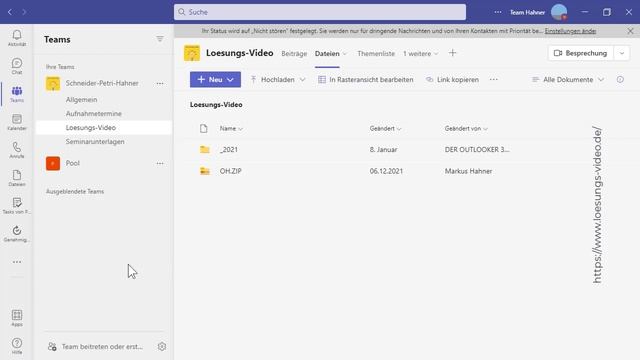Screen dimensions: 640x360
Task: Show more apps in the left rail
Action: point(17,262)
